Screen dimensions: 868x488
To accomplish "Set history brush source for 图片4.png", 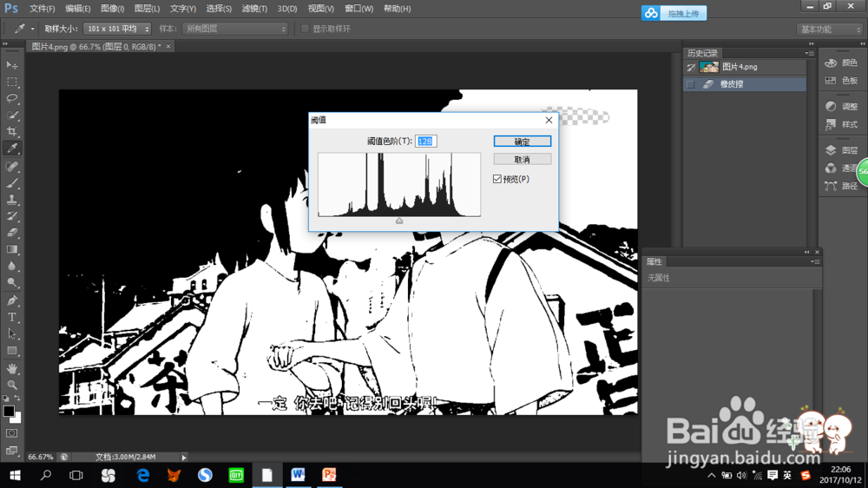I will [x=690, y=67].
